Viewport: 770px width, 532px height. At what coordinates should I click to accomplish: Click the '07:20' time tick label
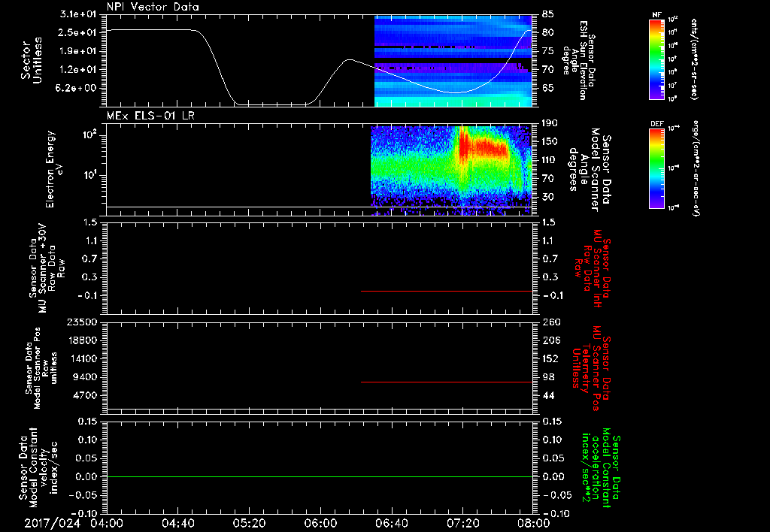click(x=462, y=523)
